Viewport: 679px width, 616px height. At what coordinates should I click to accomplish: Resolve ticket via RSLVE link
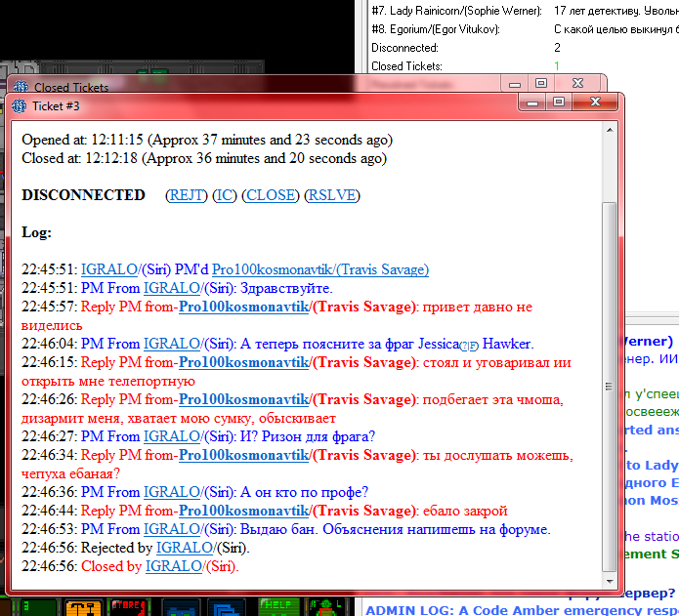coord(332,195)
